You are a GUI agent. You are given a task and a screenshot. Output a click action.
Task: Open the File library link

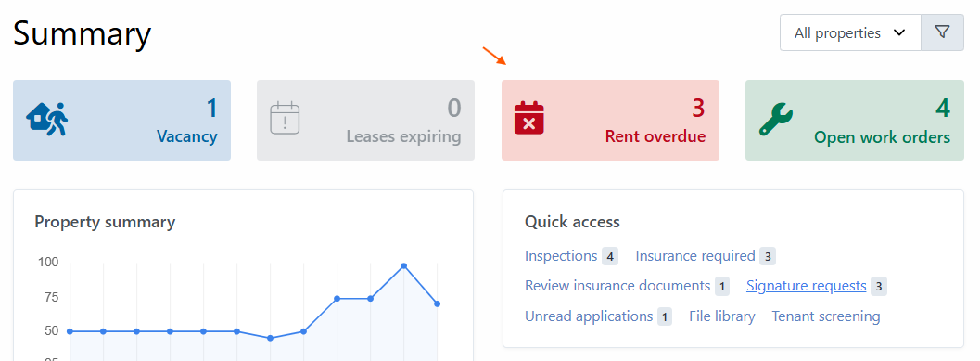[x=722, y=316]
